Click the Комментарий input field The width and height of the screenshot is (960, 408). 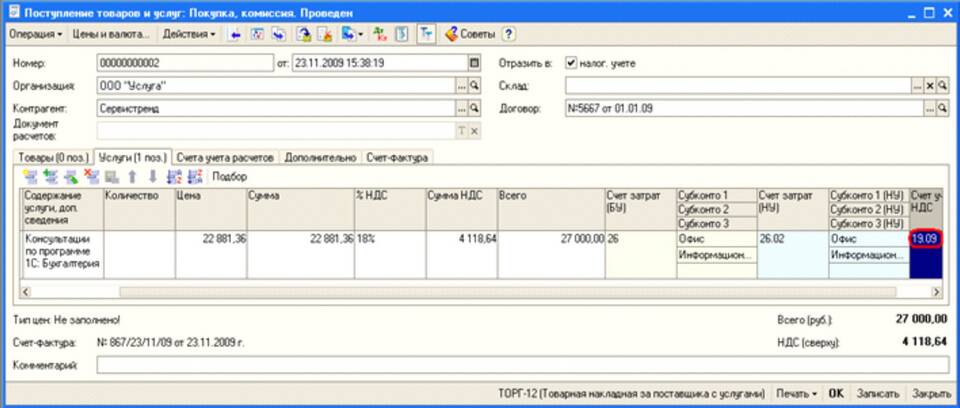520,365
